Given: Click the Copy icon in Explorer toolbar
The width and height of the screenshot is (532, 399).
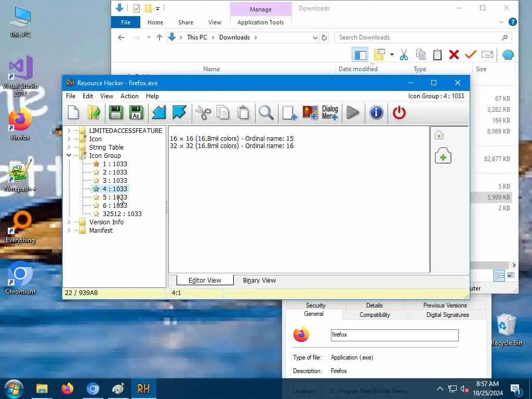Looking at the screenshot, I should coord(421,55).
